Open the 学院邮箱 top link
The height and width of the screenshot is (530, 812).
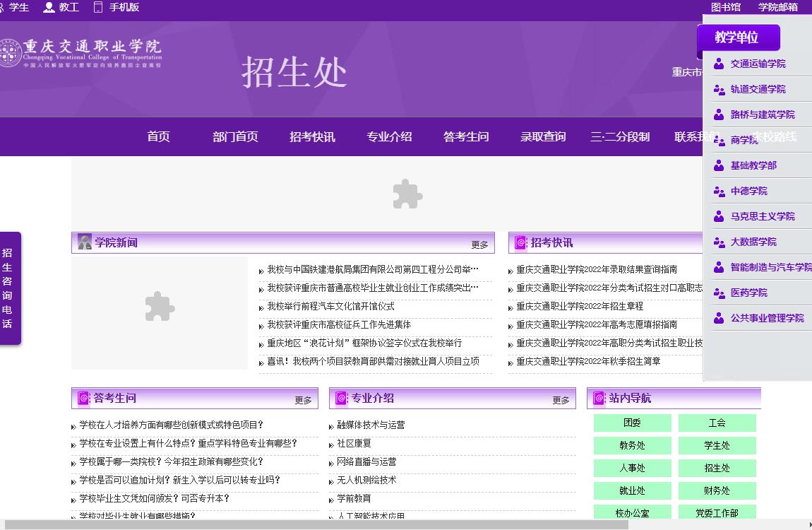pyautogui.click(x=778, y=7)
